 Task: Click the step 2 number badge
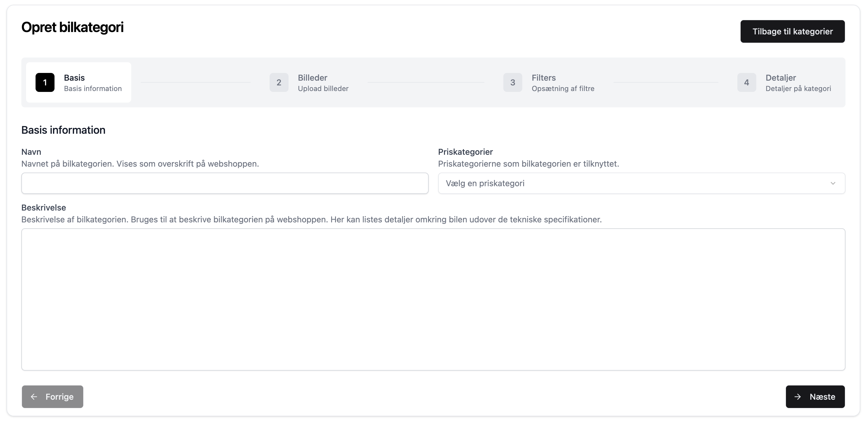coord(279,82)
